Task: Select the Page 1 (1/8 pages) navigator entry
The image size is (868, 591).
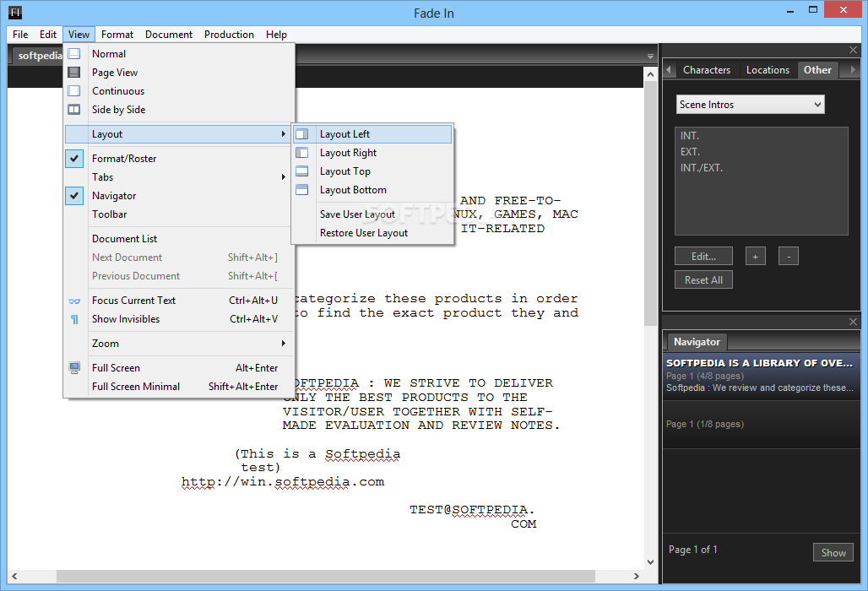Action: pos(761,424)
